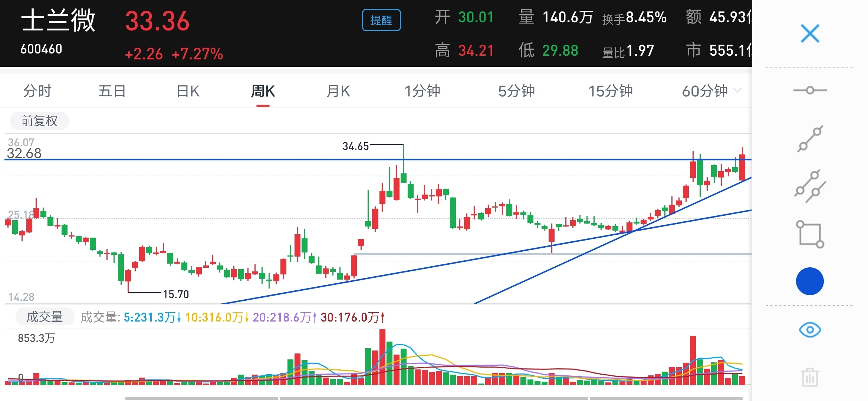
Task: Open the 成交量 indicator selector
Action: pyautogui.click(x=45, y=317)
